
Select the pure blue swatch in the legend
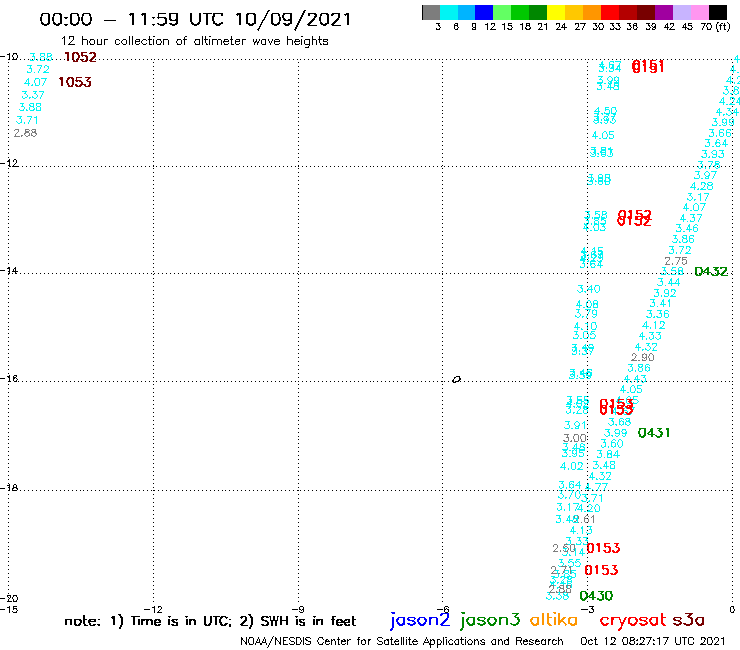[484, 12]
